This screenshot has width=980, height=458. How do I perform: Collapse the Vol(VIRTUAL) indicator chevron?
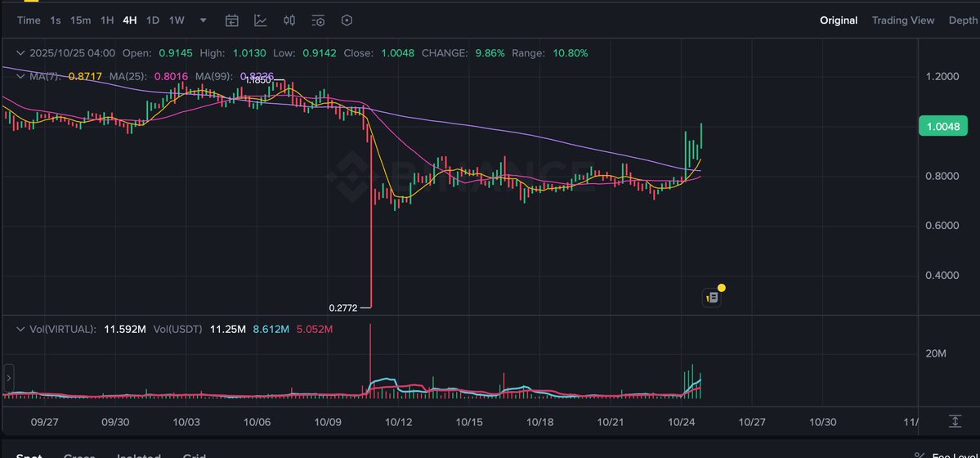point(20,329)
